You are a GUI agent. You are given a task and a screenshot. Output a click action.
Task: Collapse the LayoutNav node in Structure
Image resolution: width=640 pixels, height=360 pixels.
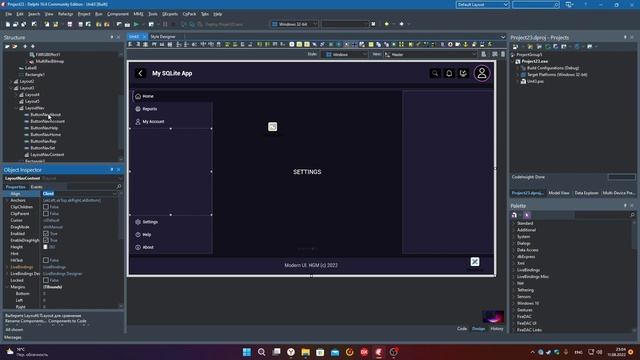point(17,108)
